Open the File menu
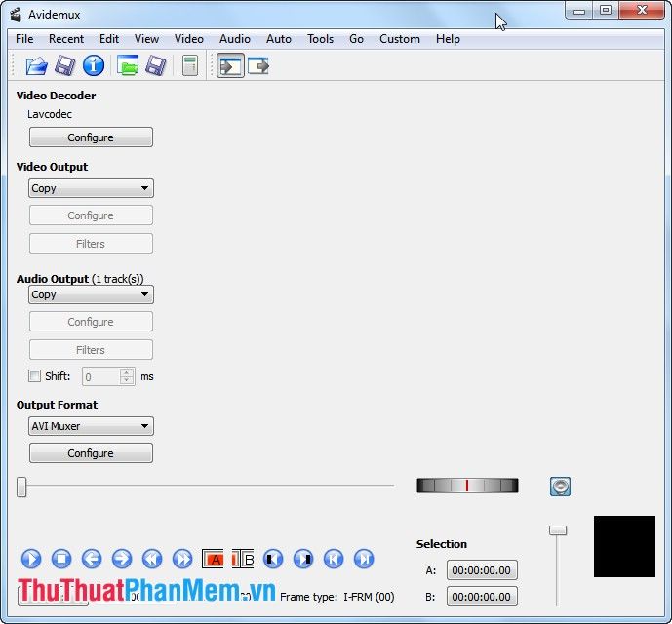This screenshot has height=624, width=672. pyautogui.click(x=24, y=39)
